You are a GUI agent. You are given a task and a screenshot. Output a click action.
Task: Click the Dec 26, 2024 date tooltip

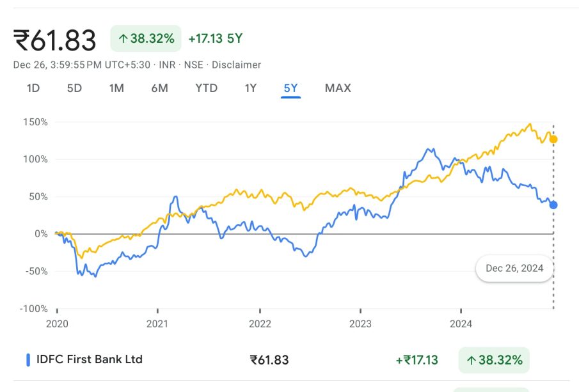point(514,269)
